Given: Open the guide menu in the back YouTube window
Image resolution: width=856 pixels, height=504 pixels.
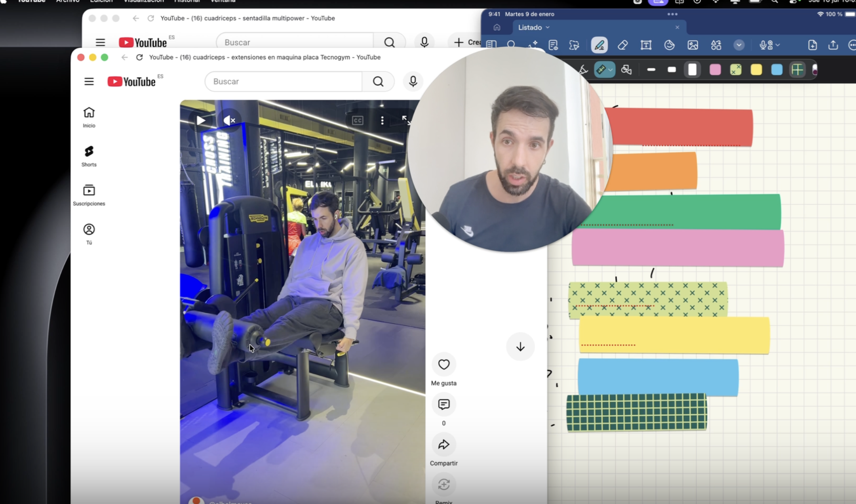Looking at the screenshot, I should pyautogui.click(x=100, y=42).
